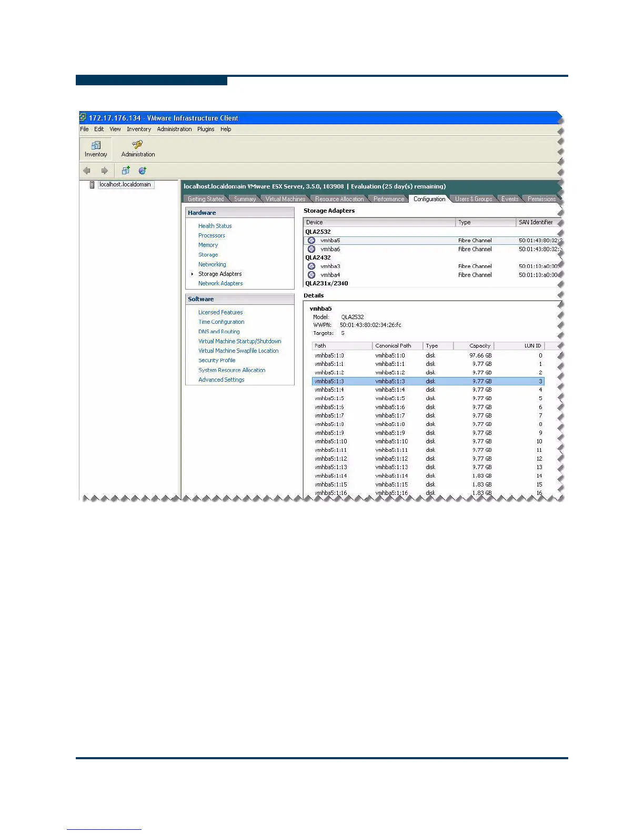Open the Network Adapters link
The width and height of the screenshot is (644, 834).
pos(220,283)
